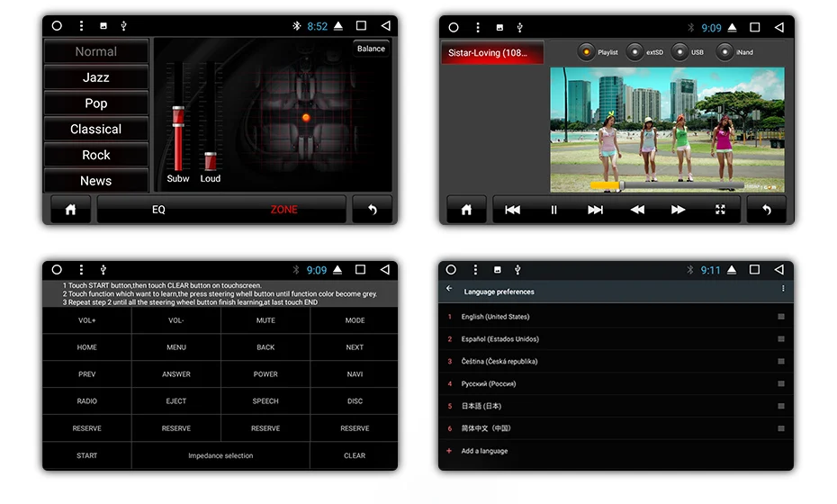Tap the MODE steering wheel key
837x504 pixels.
coord(355,320)
